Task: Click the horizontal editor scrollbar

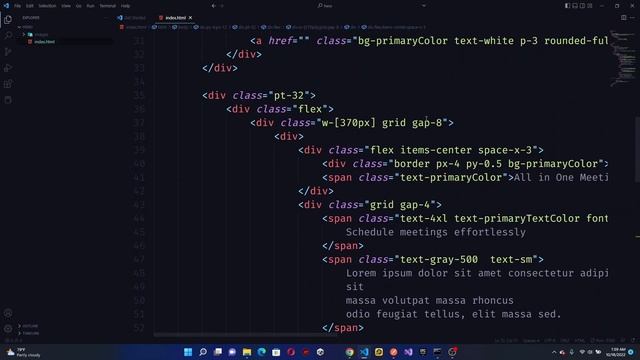Action: [246, 335]
